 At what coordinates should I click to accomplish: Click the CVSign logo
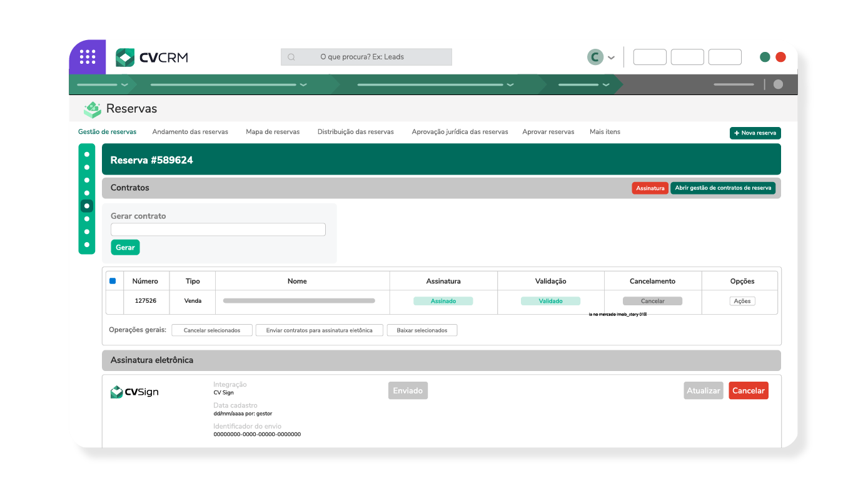click(134, 392)
